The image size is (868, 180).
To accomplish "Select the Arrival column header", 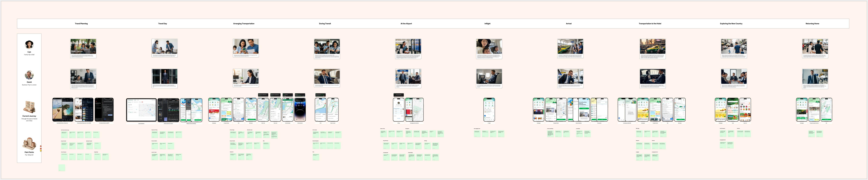I will (568, 24).
